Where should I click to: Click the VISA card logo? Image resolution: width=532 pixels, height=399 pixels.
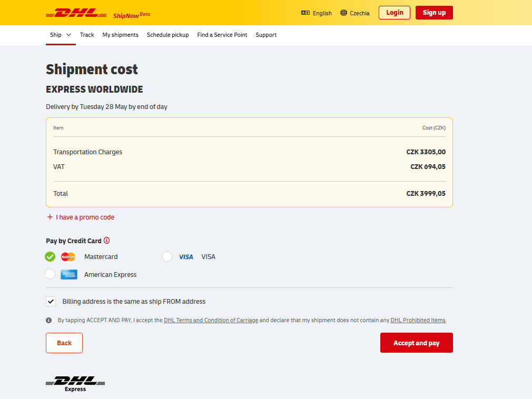click(x=186, y=257)
